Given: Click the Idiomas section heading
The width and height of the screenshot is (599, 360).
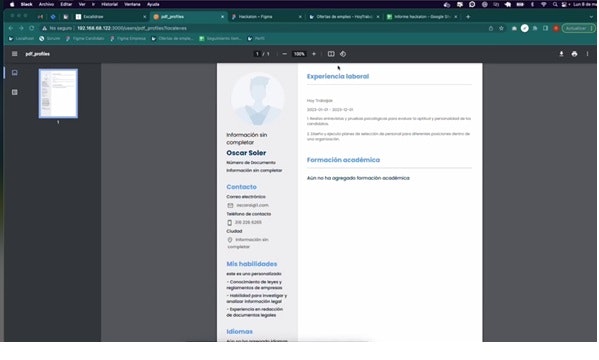Looking at the screenshot, I should click(x=240, y=332).
